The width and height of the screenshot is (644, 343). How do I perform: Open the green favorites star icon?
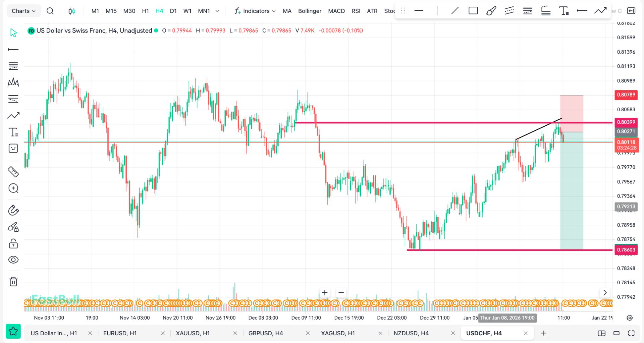click(x=13, y=332)
